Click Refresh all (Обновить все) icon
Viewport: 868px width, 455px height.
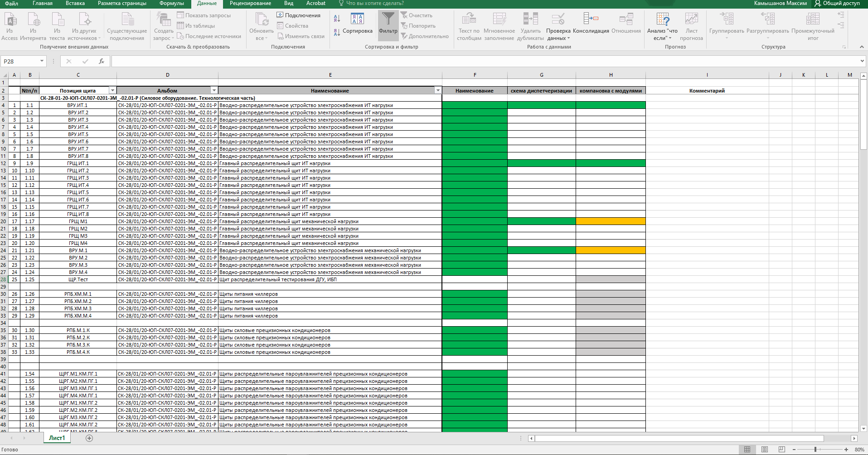click(x=262, y=20)
